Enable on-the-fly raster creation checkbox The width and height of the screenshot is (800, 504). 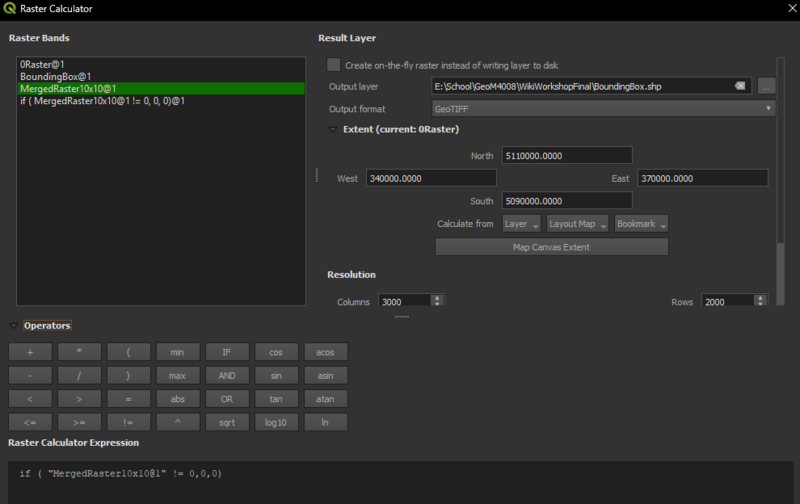coord(334,65)
